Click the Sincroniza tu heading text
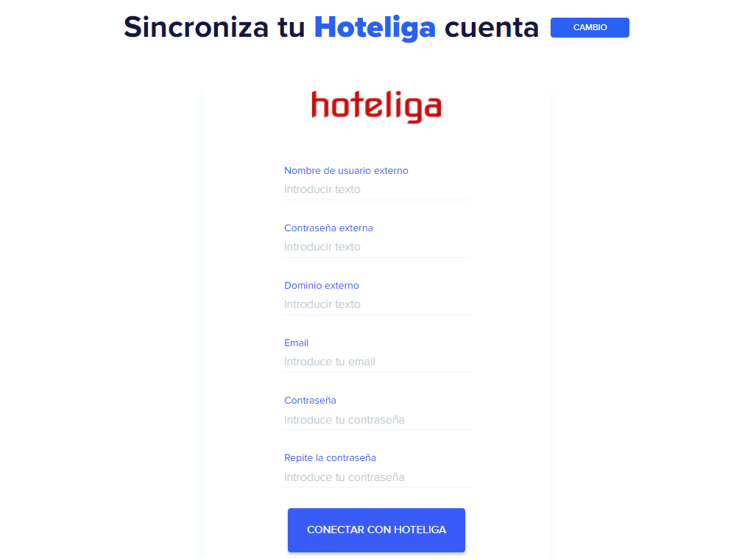 (x=214, y=27)
